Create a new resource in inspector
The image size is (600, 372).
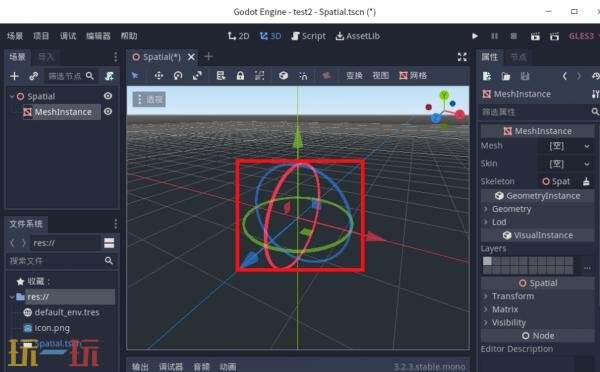pyautogui.click(x=487, y=76)
